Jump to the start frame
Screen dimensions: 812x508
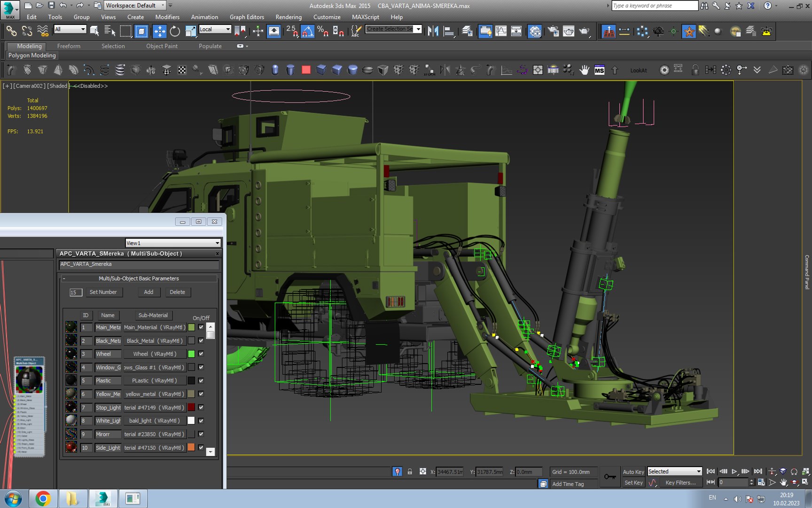711,471
